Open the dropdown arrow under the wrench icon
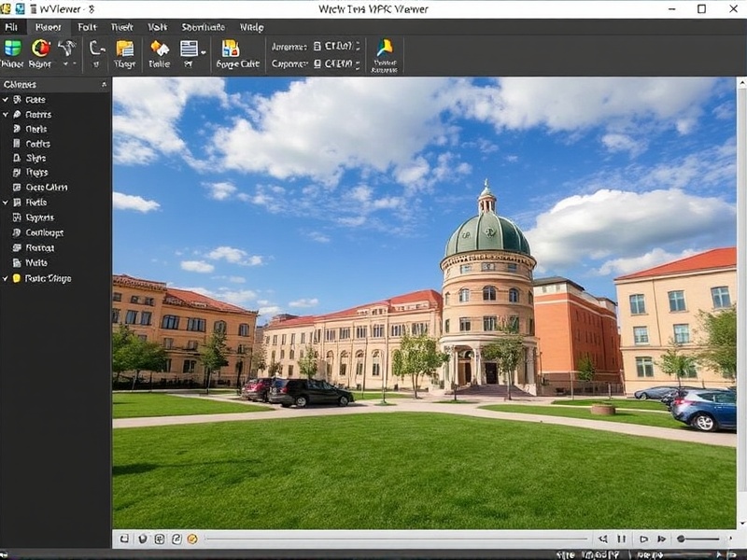 (x=65, y=63)
